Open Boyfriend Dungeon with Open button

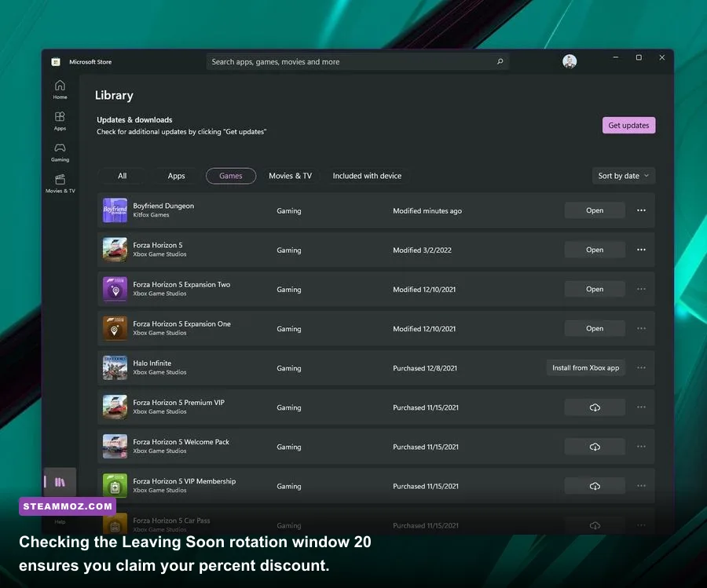595,210
